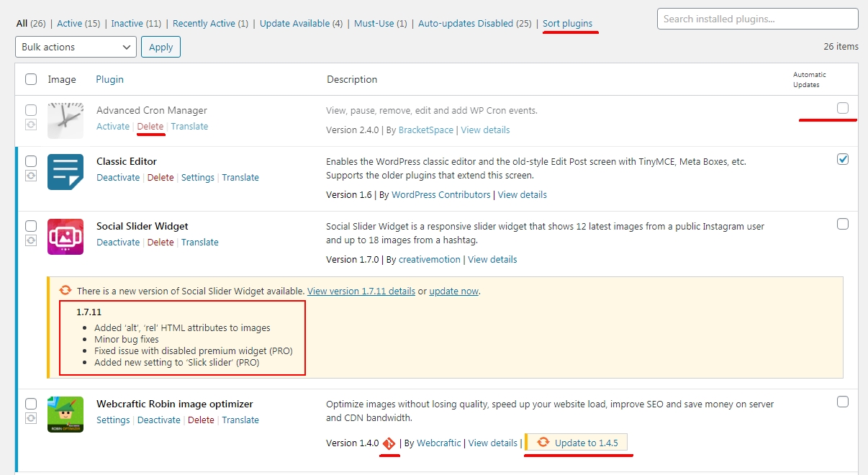This screenshot has width=868, height=475.
Task: Click the 1.7.11 changelog version heading
Action: (x=89, y=312)
